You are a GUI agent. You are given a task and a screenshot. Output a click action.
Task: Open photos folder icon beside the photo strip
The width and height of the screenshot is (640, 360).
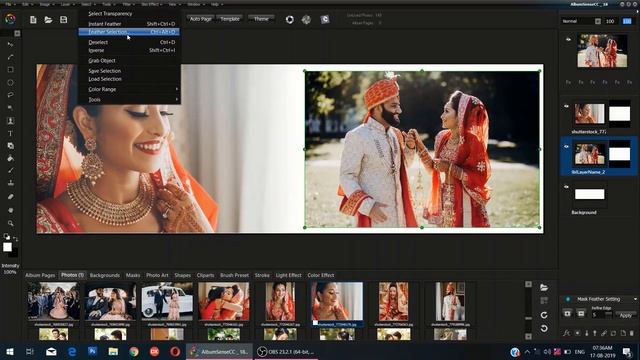pyautogui.click(x=544, y=287)
